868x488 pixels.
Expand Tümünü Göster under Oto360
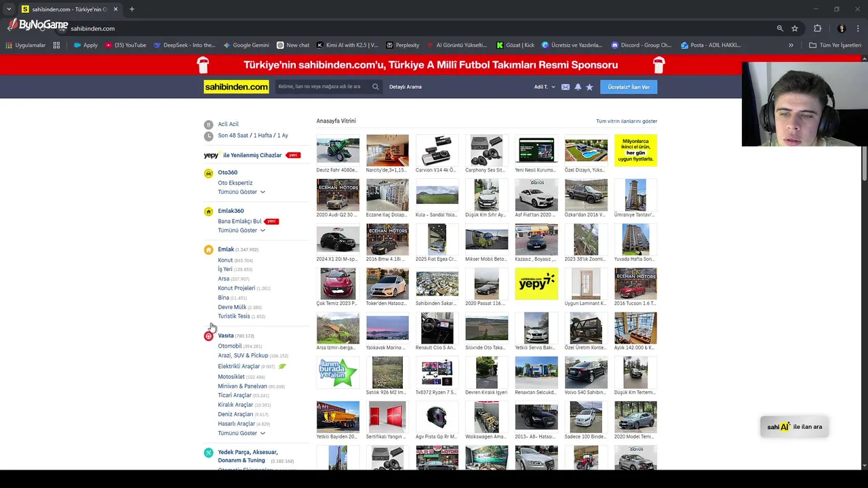241,192
